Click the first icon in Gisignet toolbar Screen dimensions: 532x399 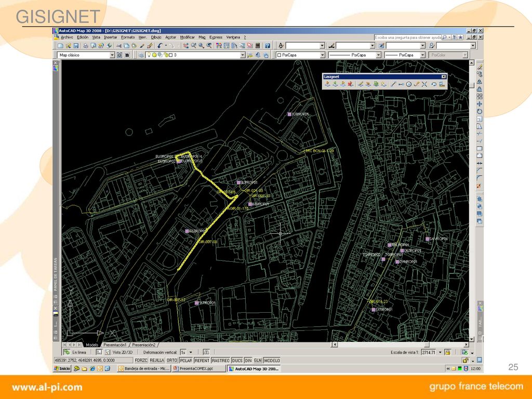[x=327, y=84]
